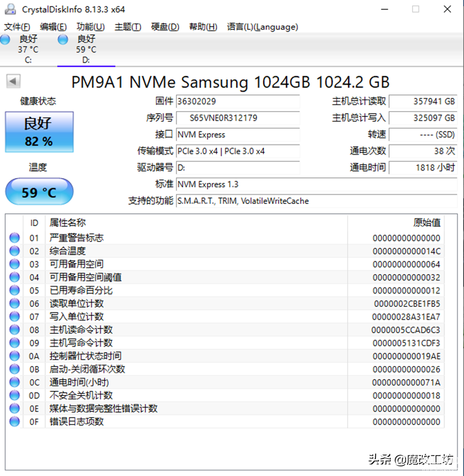Click the 属性名称 column header
464x476 pixels.
tap(196, 223)
